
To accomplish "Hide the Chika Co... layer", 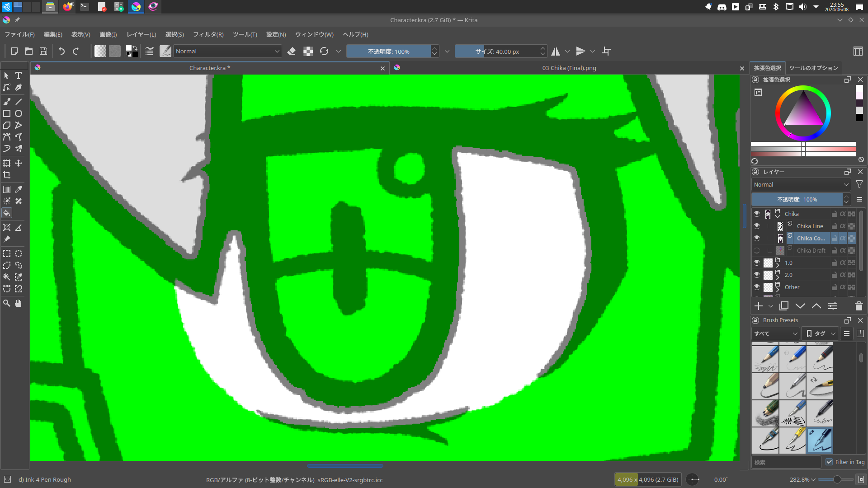I will tap(757, 238).
